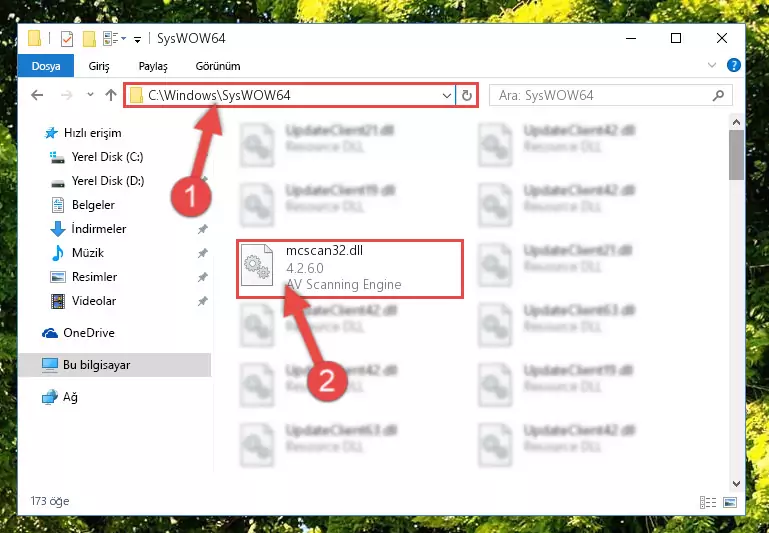The image size is (769, 533).
Task: Click the Properties checkmark icon in title bar
Action: click(x=67, y=38)
